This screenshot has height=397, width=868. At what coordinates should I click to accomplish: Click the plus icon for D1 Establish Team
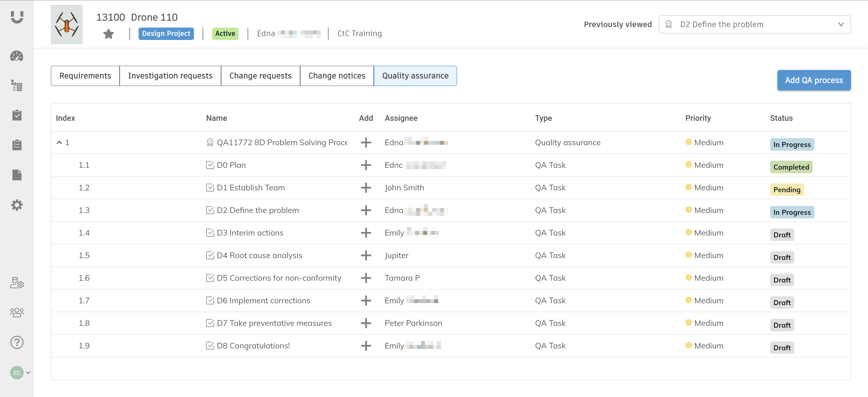pos(366,188)
